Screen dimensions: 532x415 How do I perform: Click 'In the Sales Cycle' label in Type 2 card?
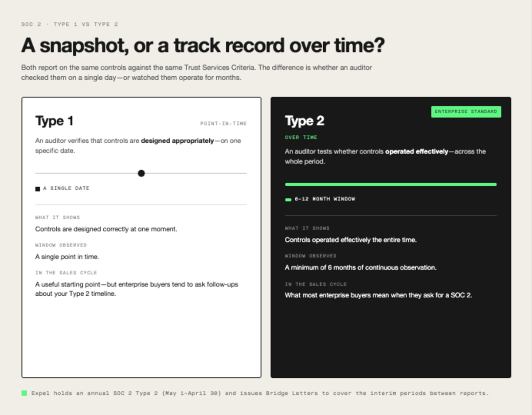pyautogui.click(x=316, y=284)
